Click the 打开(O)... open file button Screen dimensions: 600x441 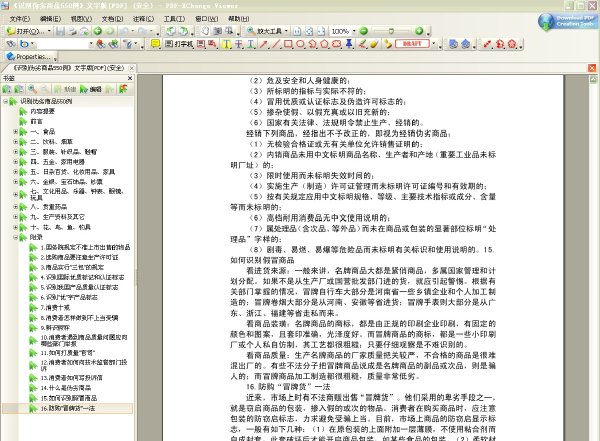[x=28, y=31]
